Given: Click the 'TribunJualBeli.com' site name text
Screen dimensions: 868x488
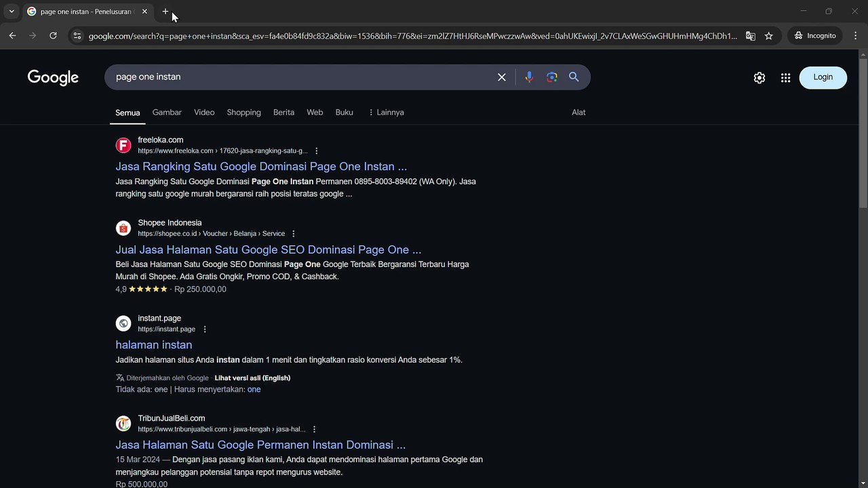Looking at the screenshot, I should tap(172, 419).
